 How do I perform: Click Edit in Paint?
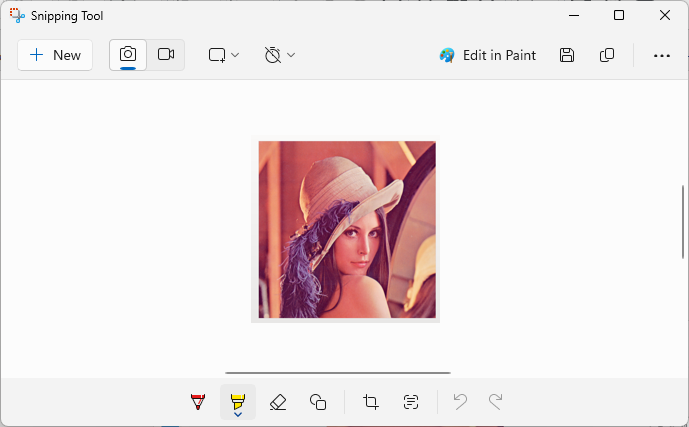coord(488,55)
